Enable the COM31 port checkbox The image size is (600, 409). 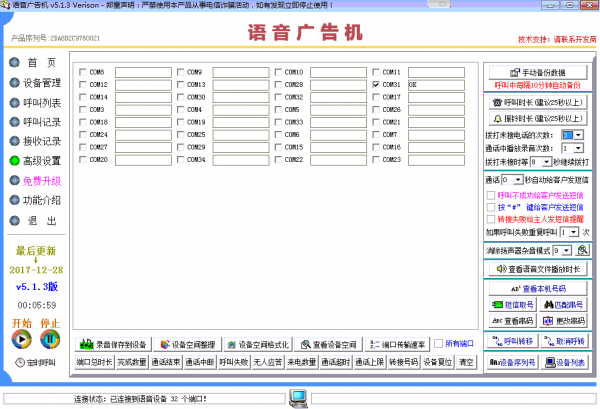[x=375, y=85]
